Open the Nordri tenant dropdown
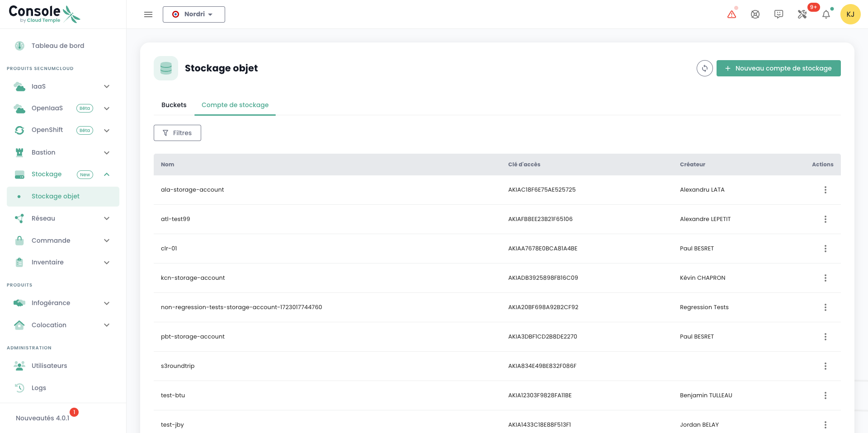This screenshot has width=868, height=433. pos(193,14)
